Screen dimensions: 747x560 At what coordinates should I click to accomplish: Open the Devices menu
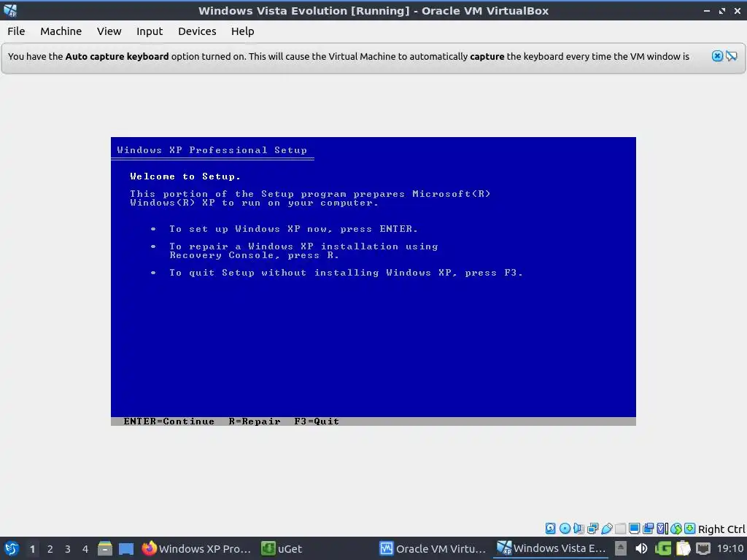197,31
